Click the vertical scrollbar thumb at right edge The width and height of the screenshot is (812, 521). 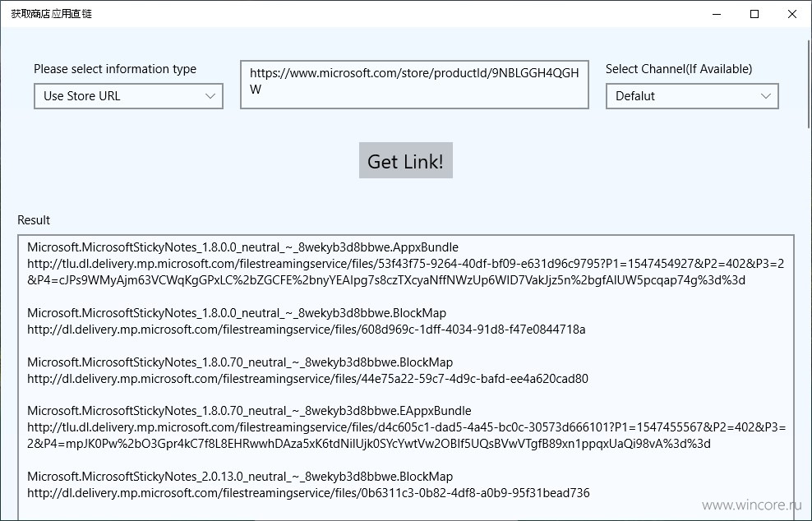[809, 84]
